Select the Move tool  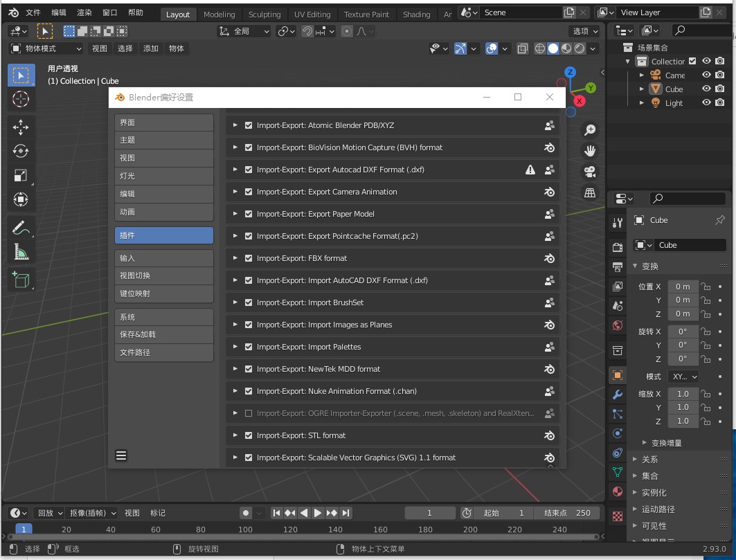(x=21, y=127)
